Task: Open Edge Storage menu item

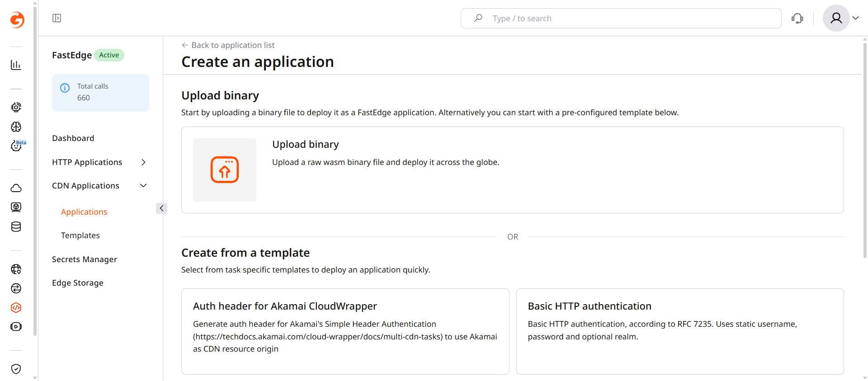Action: click(x=78, y=283)
